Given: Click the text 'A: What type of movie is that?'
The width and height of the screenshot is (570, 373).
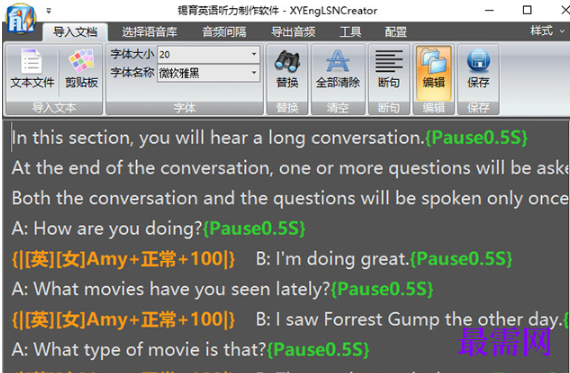Looking at the screenshot, I should click(x=139, y=350).
